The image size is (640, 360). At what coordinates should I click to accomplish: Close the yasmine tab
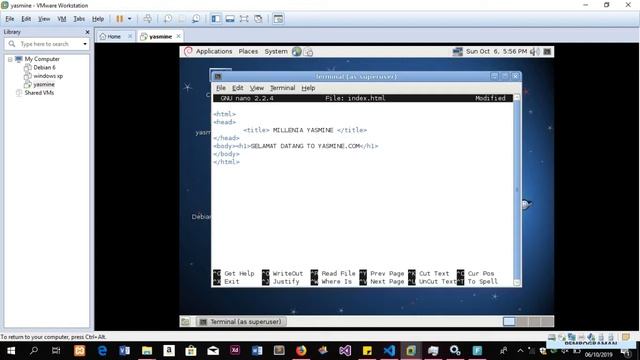(178, 36)
